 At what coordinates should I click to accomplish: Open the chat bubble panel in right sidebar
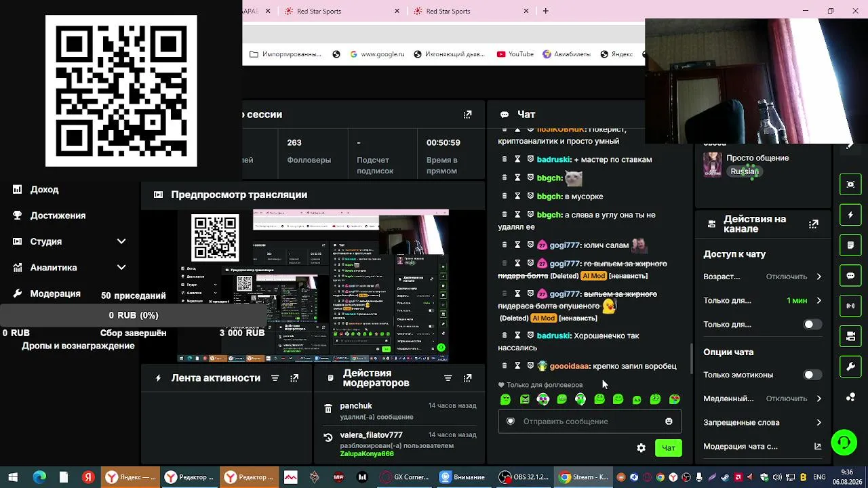point(850,276)
